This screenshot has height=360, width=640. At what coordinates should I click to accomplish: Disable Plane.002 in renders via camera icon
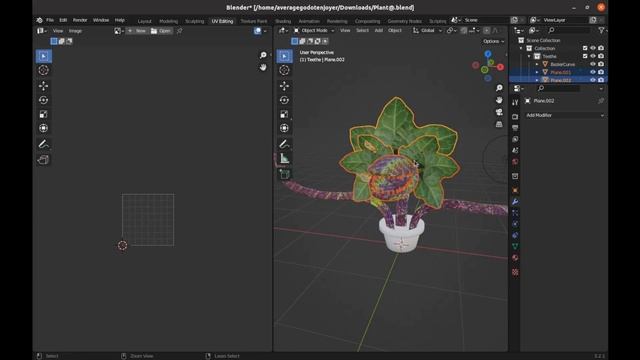click(x=601, y=80)
